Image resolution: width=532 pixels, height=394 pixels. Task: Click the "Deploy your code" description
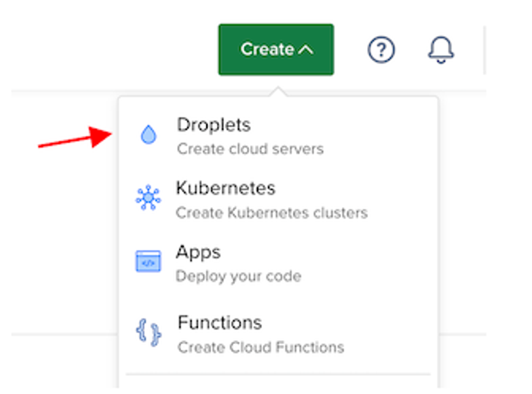(x=238, y=276)
